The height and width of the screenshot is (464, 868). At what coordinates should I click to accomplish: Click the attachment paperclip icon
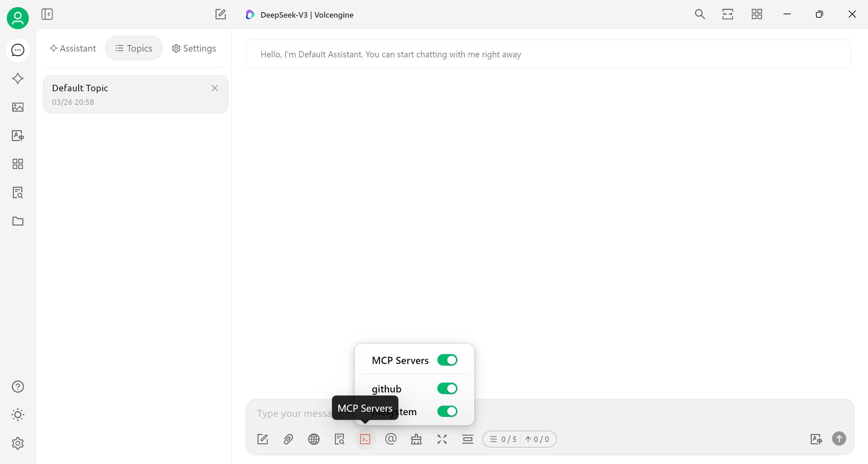click(x=288, y=439)
